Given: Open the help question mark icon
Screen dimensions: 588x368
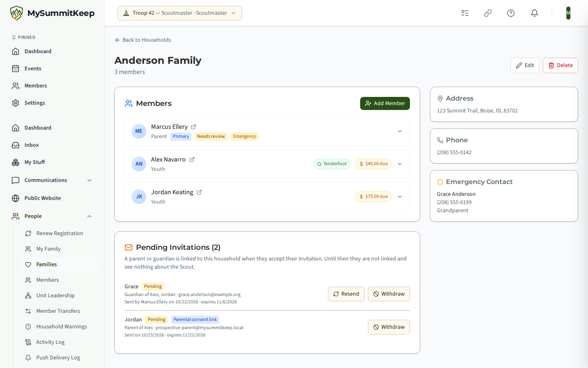Looking at the screenshot, I should tap(511, 13).
